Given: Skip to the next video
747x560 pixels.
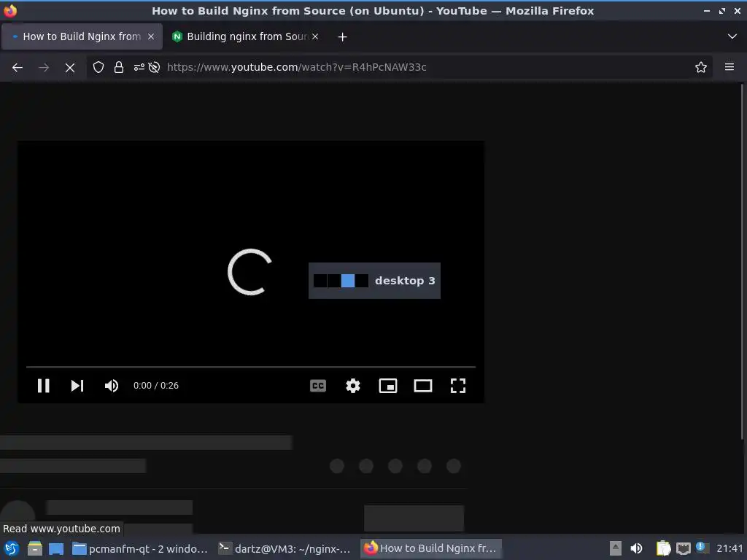Looking at the screenshot, I should pyautogui.click(x=77, y=386).
